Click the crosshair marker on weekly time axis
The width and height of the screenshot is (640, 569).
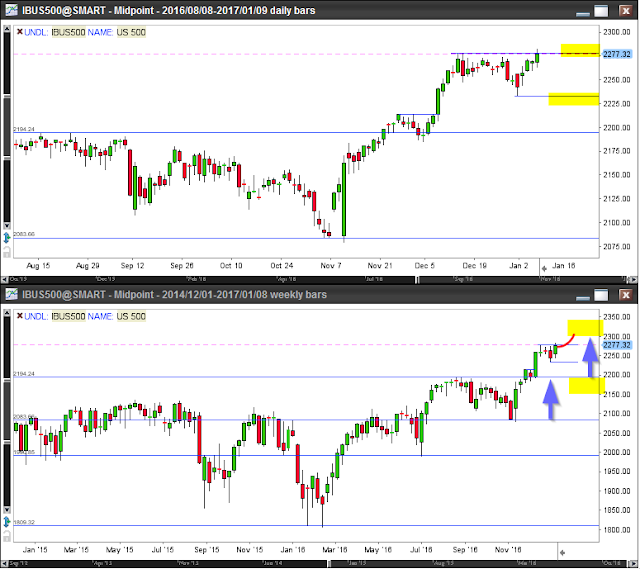[562, 553]
